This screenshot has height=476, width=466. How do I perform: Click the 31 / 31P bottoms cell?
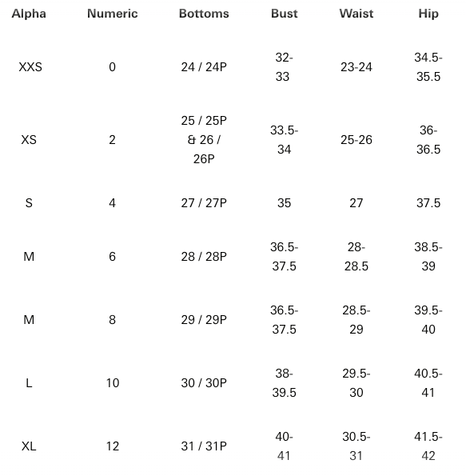(204, 446)
